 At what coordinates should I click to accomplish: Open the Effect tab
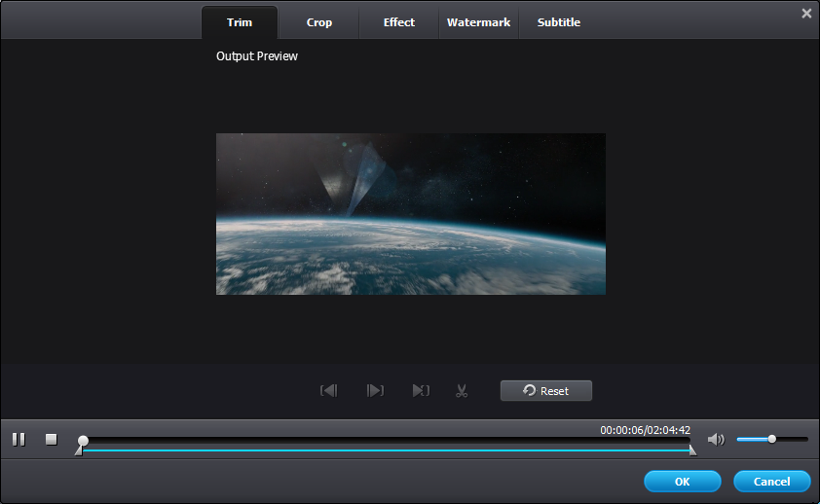(x=399, y=22)
